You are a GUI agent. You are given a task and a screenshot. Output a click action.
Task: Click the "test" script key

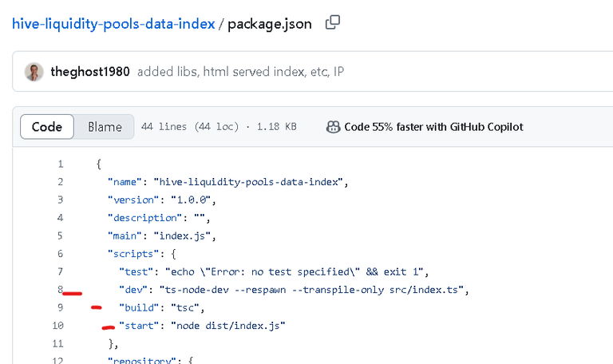tap(136, 271)
